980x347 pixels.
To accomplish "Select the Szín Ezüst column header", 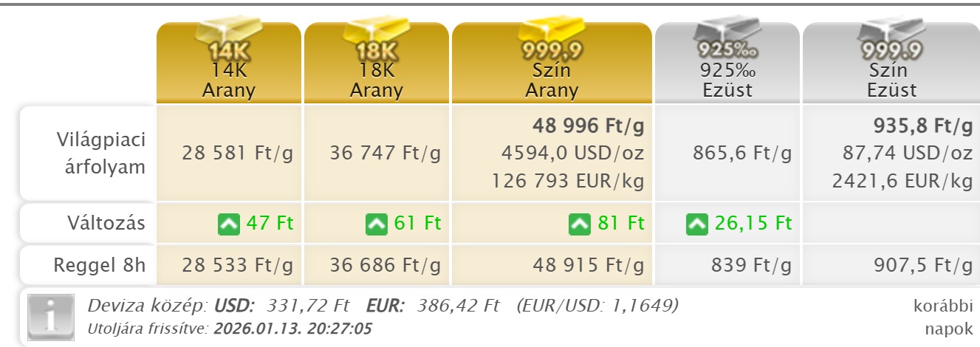I will pyautogui.click(x=893, y=81).
